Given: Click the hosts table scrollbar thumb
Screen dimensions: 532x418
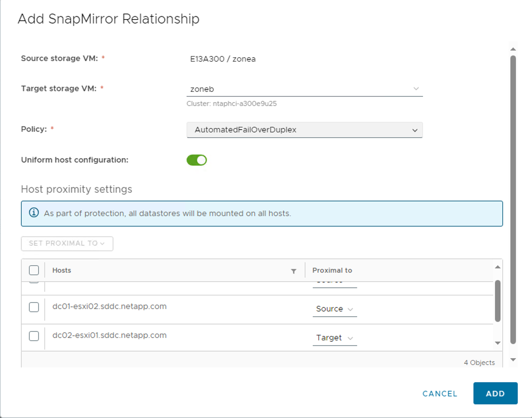Looking at the screenshot, I should coord(498,301).
